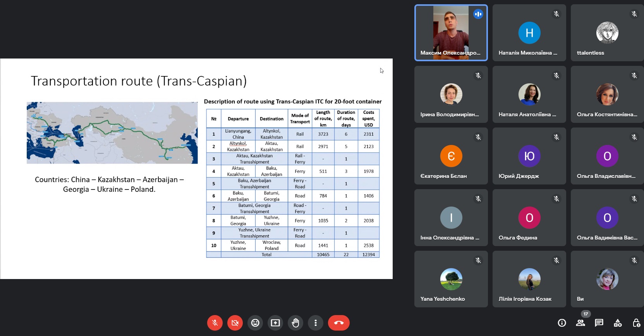Click the ttalentless participant tile

point(607,33)
